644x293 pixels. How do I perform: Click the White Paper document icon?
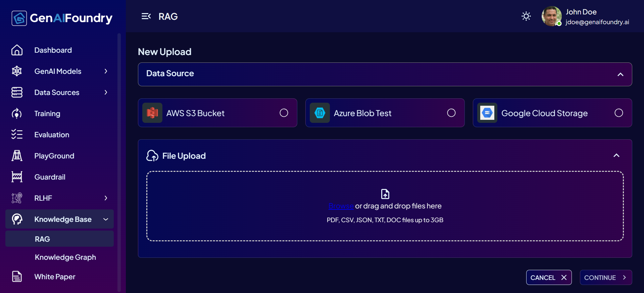17,277
